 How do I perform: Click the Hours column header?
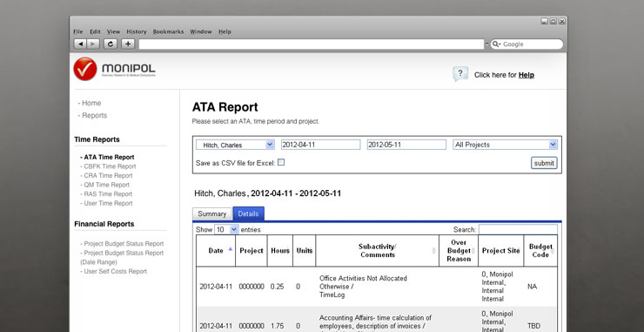click(280, 251)
